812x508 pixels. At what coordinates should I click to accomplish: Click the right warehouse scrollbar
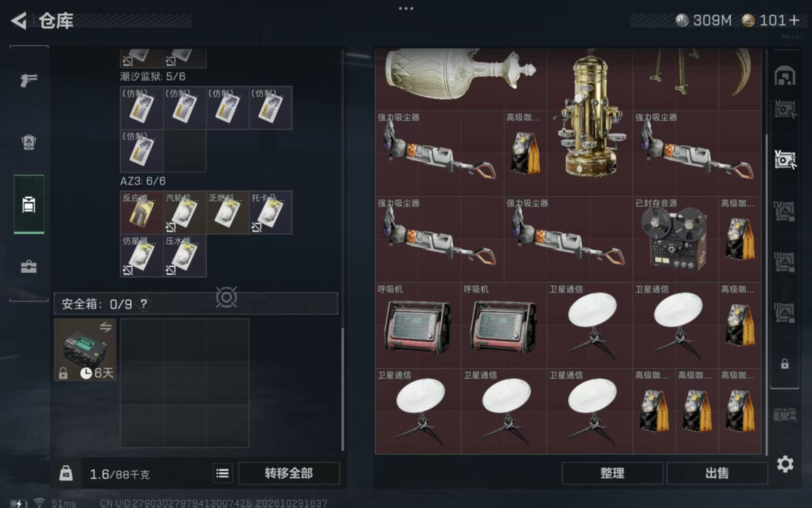[766, 294]
